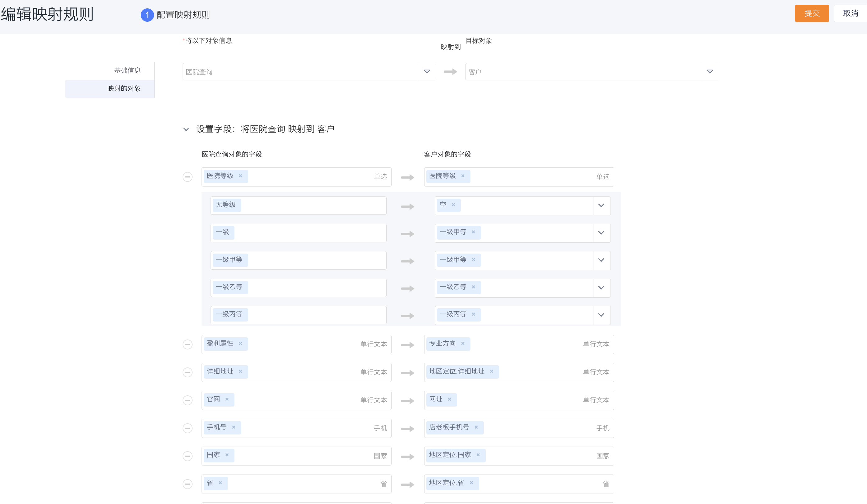Remove the 店老板手机号 tag with its x icon
867x504 pixels.
tap(476, 427)
